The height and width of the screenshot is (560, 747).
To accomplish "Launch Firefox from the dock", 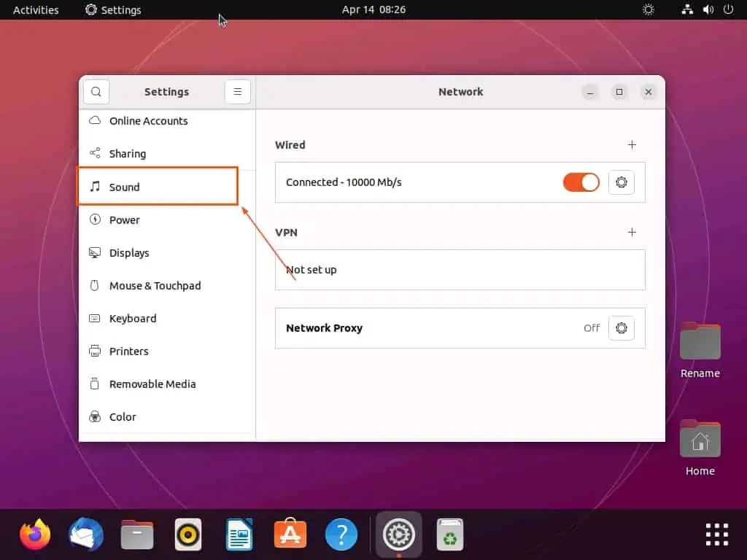I will point(34,534).
